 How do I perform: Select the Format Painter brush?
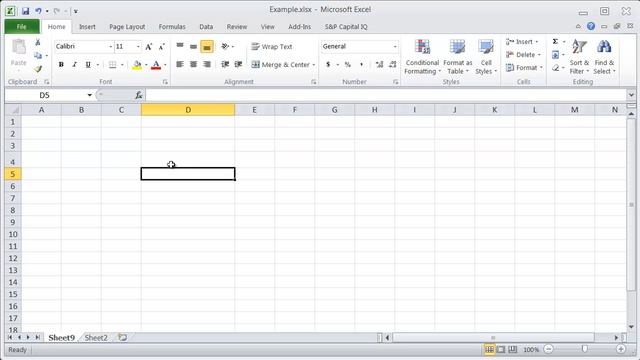pyautogui.click(x=38, y=69)
